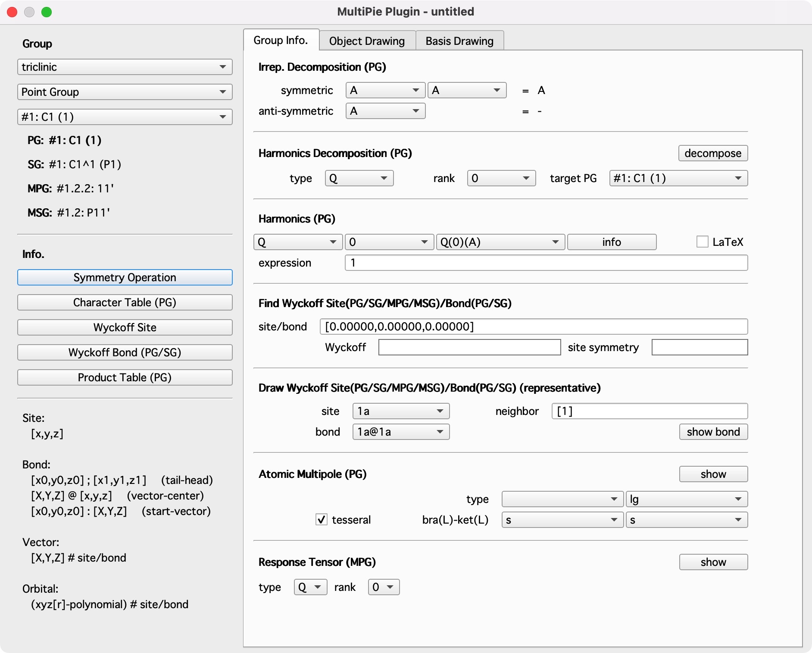Screen dimensions: 812x653
Task: Open Harmonics Decomposition rank dropdown
Action: coord(501,178)
